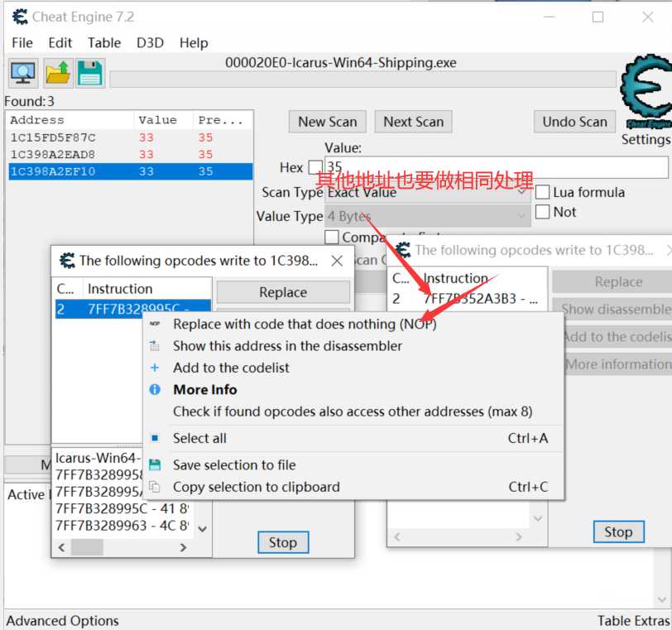The image size is (672, 630).
Task: Click the Open Process computer icon
Action: click(x=22, y=73)
